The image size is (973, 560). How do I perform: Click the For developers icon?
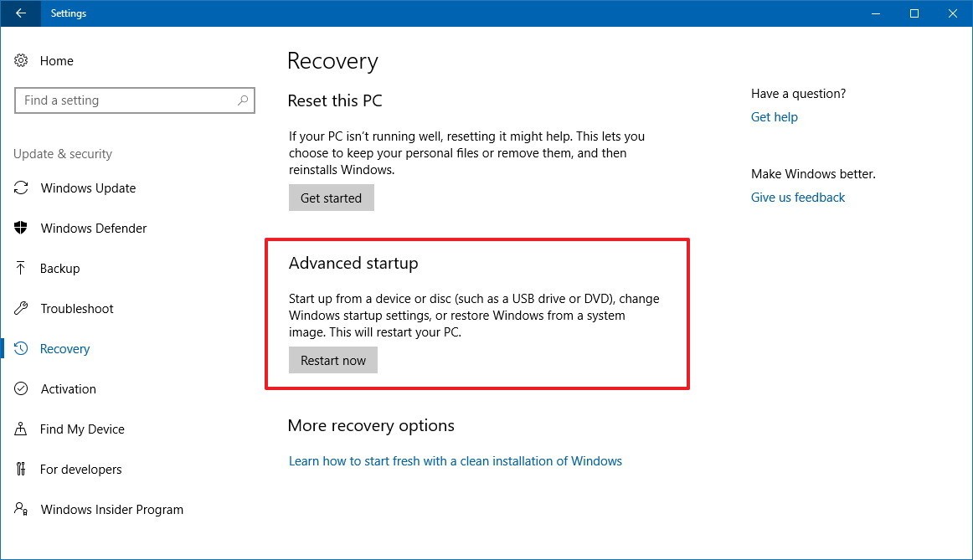21,469
